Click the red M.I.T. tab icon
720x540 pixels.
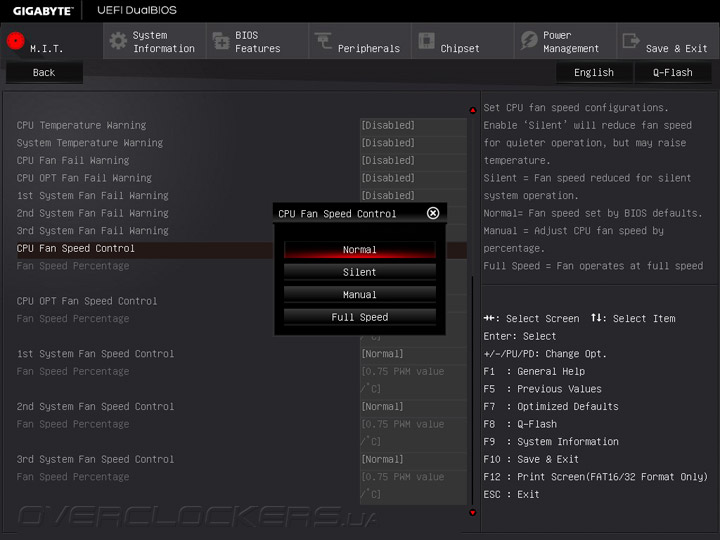(x=16, y=41)
